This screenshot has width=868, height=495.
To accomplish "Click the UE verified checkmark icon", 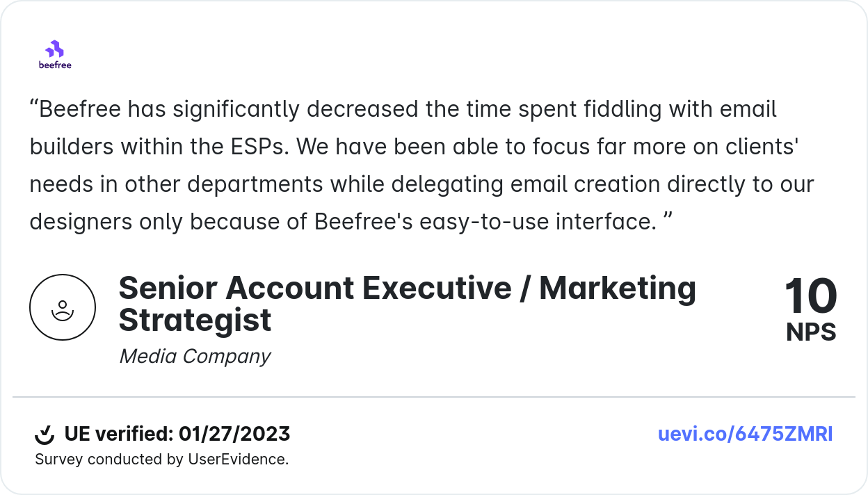I will click(45, 435).
